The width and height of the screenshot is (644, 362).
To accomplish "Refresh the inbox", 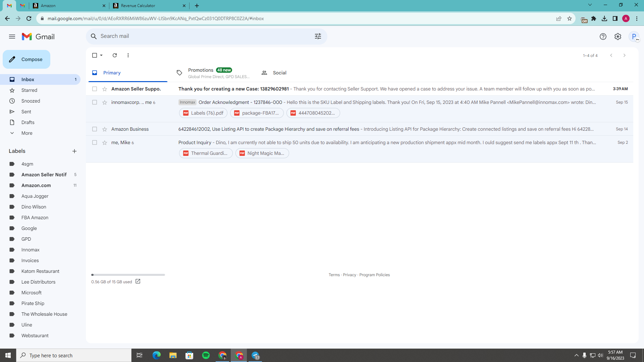I will click(x=115, y=55).
